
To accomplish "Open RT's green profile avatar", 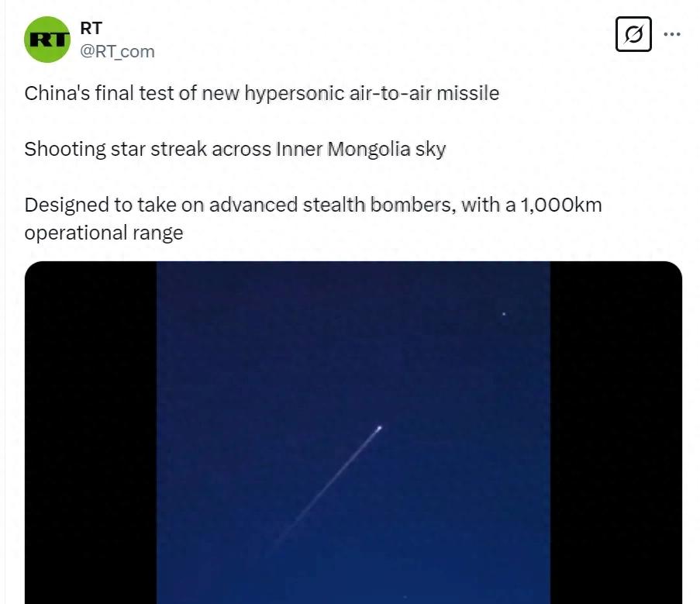I will coord(47,40).
